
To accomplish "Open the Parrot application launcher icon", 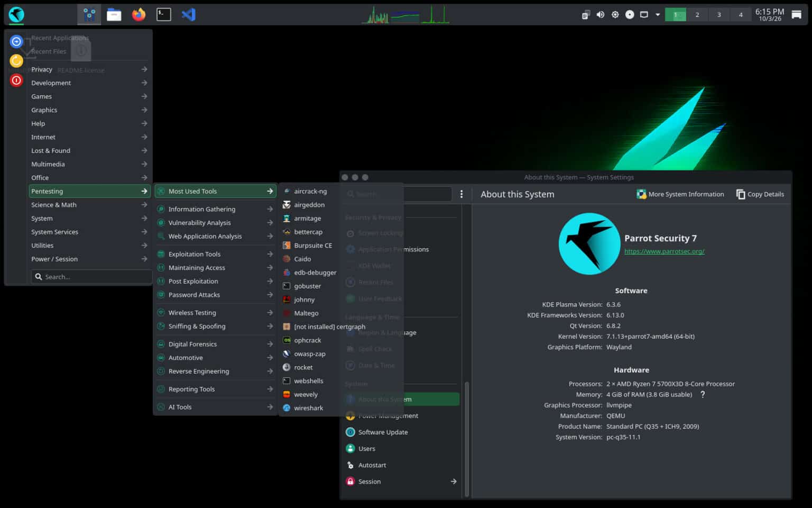I will [x=16, y=14].
